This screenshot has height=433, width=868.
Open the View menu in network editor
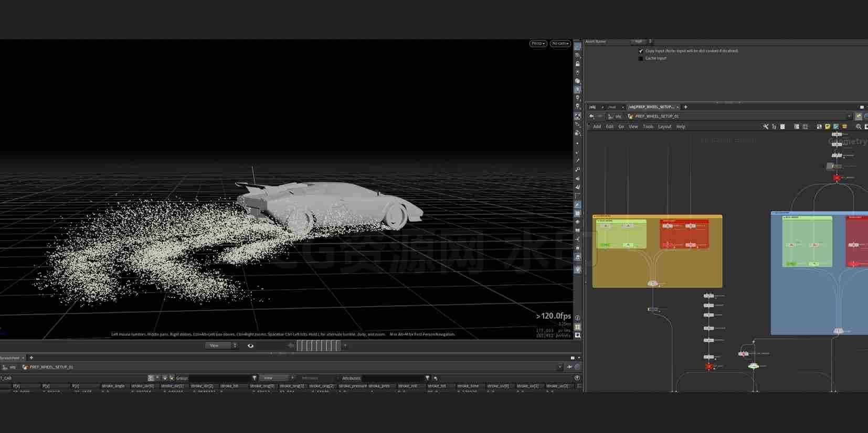click(x=633, y=127)
